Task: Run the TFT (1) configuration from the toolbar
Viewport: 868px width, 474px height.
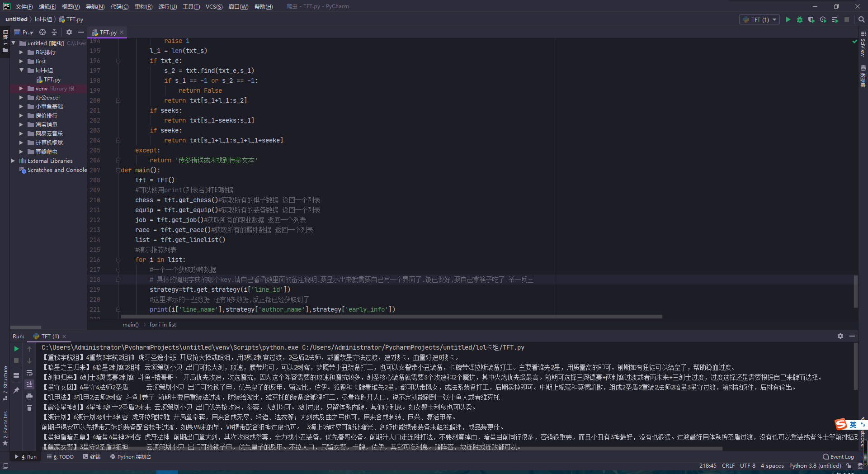Action: [x=788, y=19]
